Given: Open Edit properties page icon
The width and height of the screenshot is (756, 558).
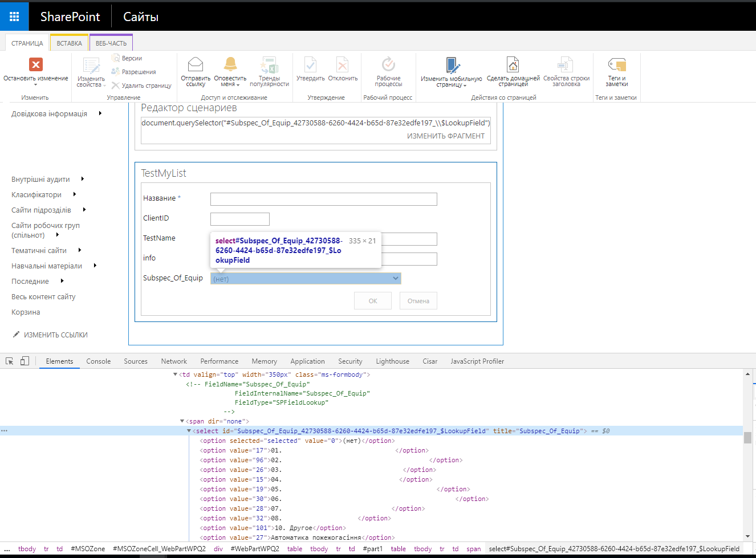Looking at the screenshot, I should pos(91,66).
